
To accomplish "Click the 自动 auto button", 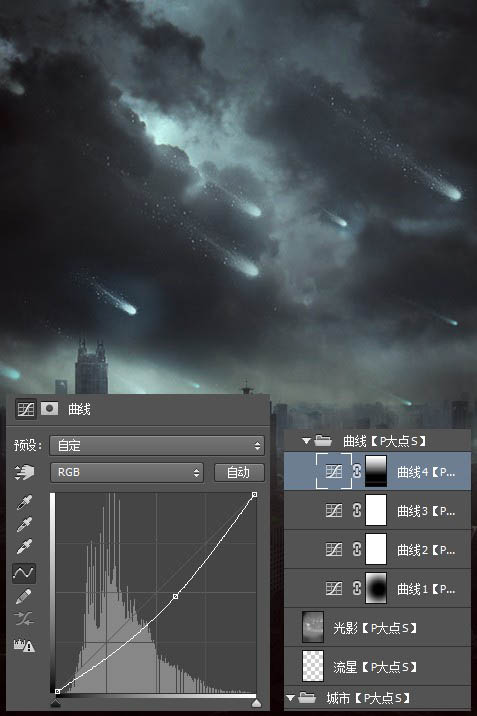I will click(x=239, y=472).
